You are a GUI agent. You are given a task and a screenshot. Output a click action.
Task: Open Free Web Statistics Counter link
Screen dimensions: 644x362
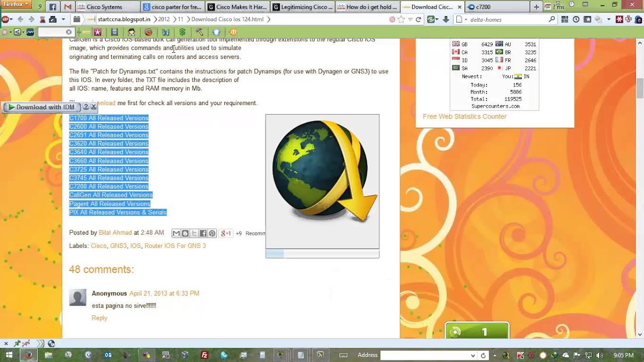click(464, 116)
